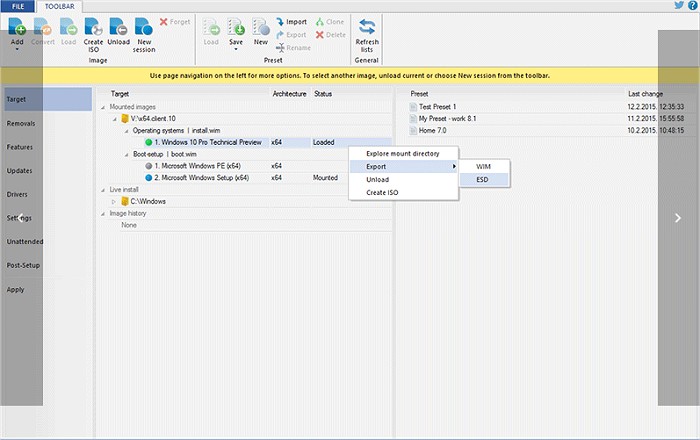Open the Add dropdown arrow
700x440 pixels.
(17, 49)
